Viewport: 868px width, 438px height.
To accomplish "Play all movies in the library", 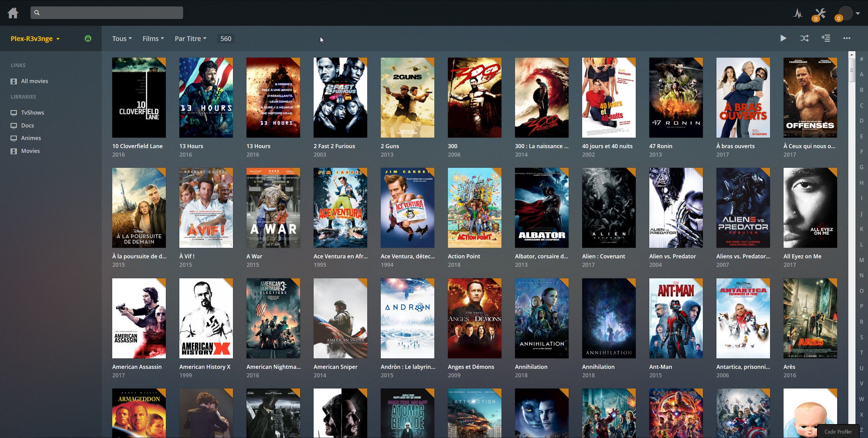I will click(x=783, y=38).
